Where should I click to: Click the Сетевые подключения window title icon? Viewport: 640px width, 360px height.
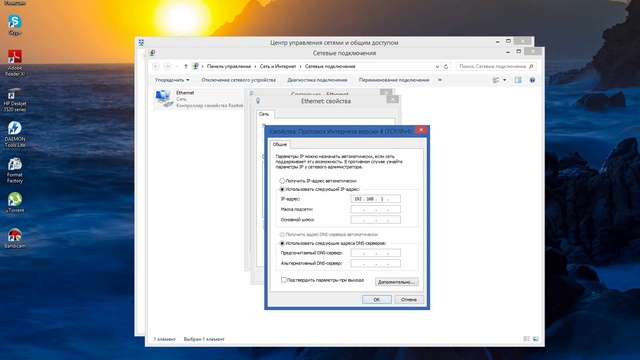152,53
